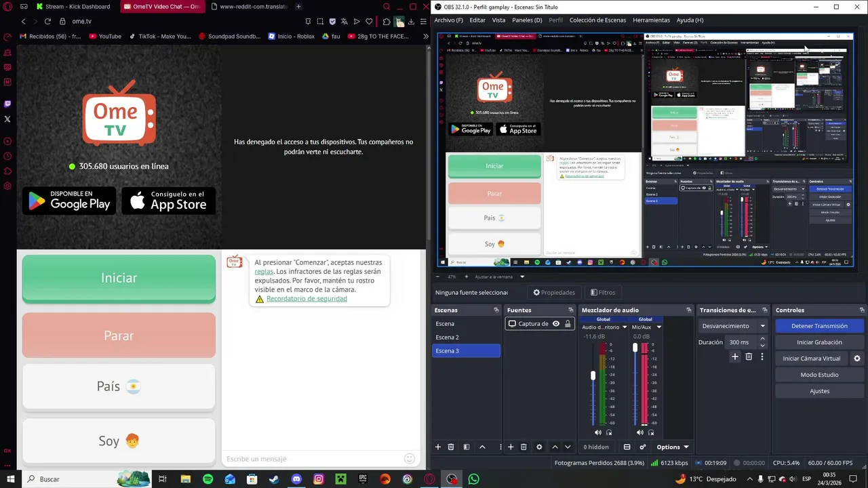Screen dimensions: 868x488
Task: Click Parar button in OmeTV
Action: (x=119, y=335)
